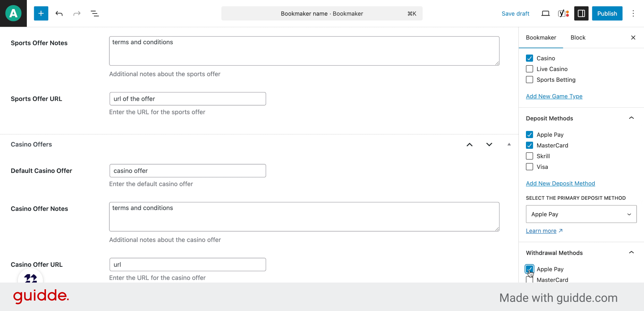Move Casino Offers panel up
The height and width of the screenshot is (311, 644).
pos(470,144)
